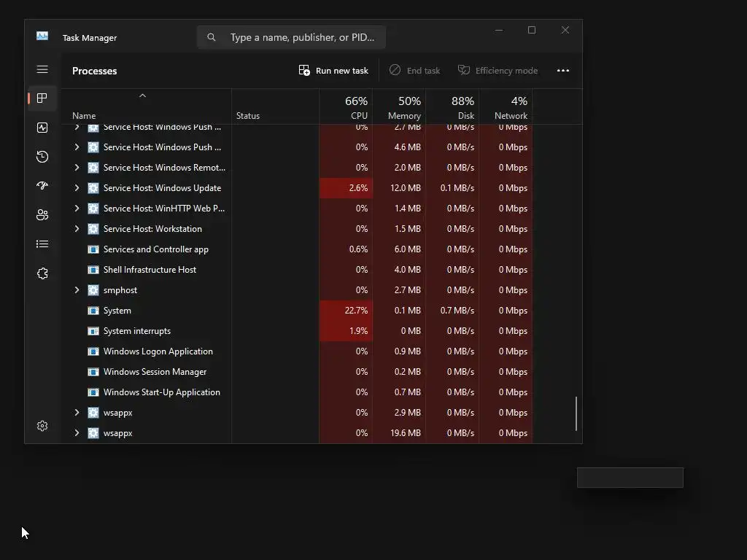Image resolution: width=747 pixels, height=560 pixels.
Task: Open the Services page from sidebar
Action: pos(42,273)
